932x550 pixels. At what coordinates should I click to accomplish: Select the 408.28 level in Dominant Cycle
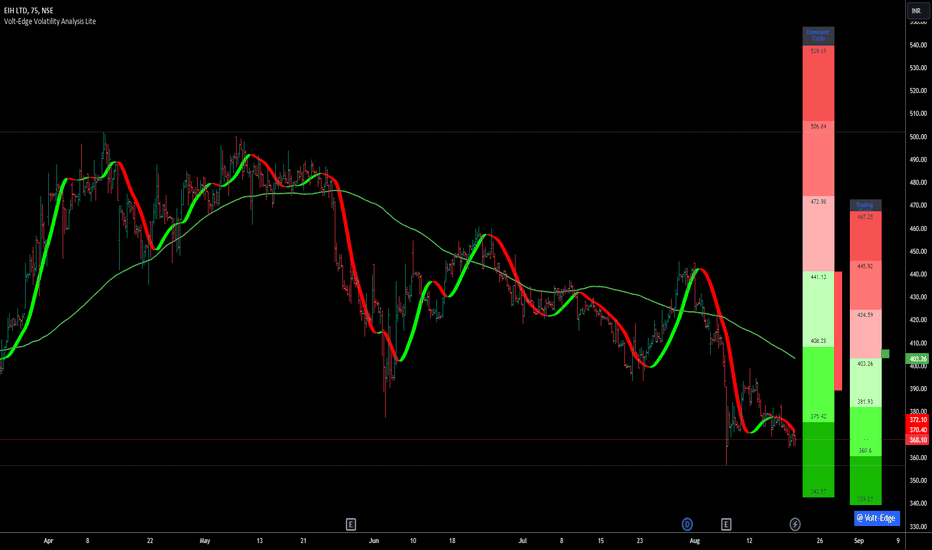point(818,341)
